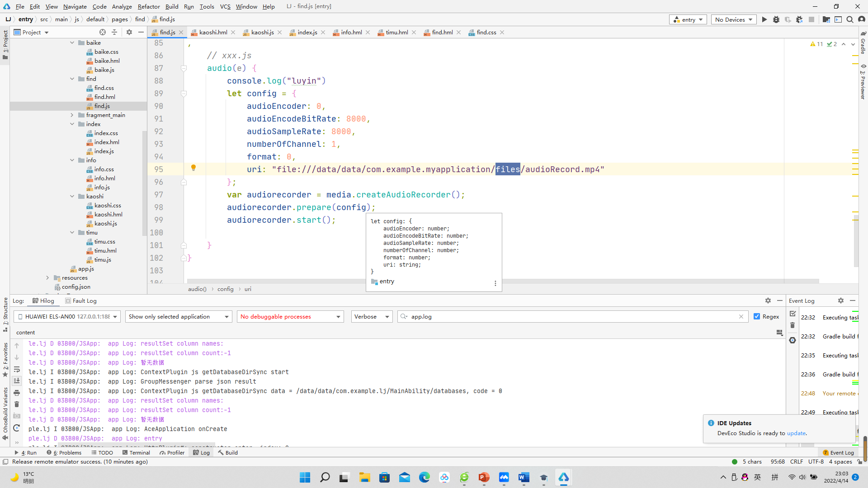This screenshot has height=488, width=868.
Task: Click scroll-to-end icon in Hilog sidebar
Action: pos(17,381)
